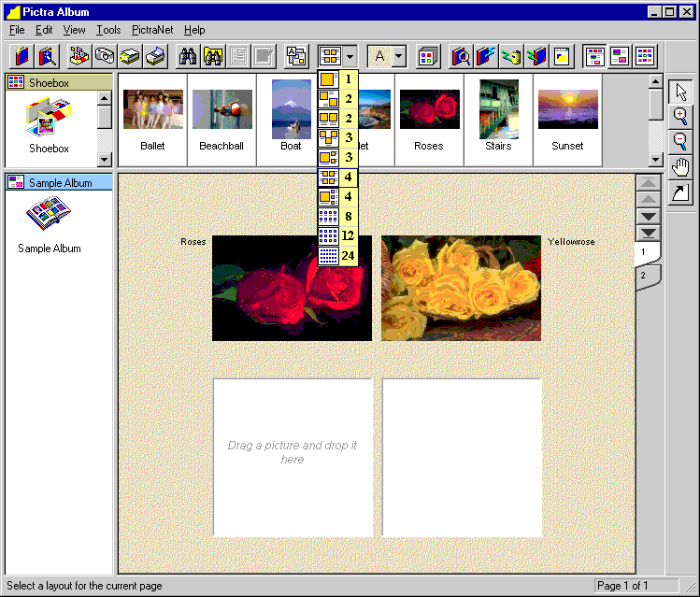Image resolution: width=700 pixels, height=597 pixels.
Task: Choose the 24-picture layout
Action: coord(337,256)
